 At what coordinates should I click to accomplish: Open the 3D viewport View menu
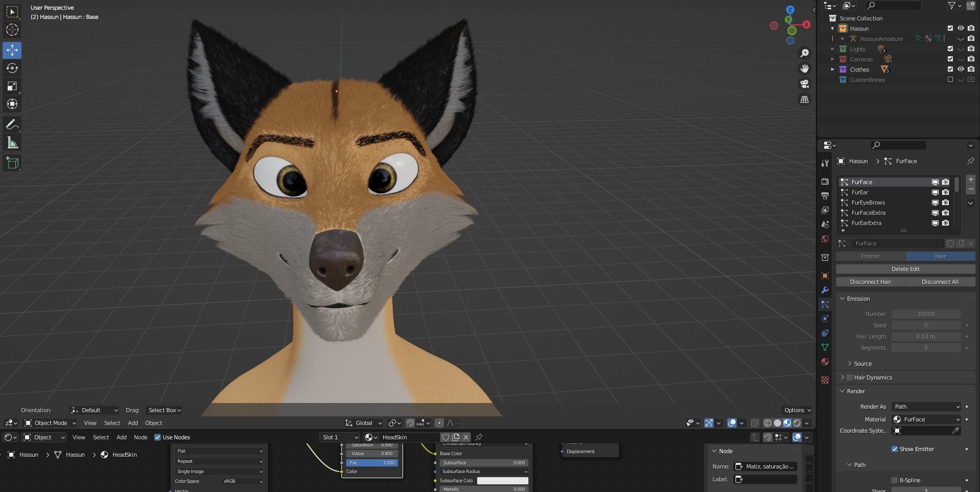[90, 423]
